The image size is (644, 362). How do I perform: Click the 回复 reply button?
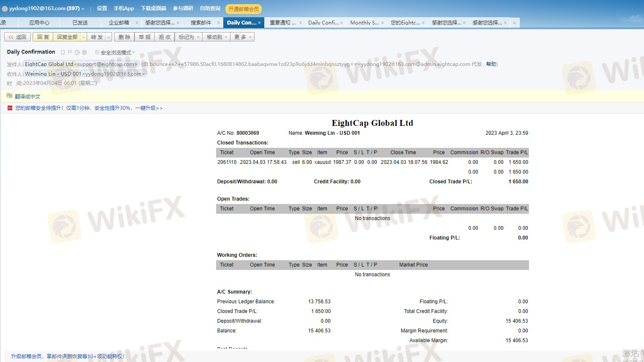click(43, 37)
